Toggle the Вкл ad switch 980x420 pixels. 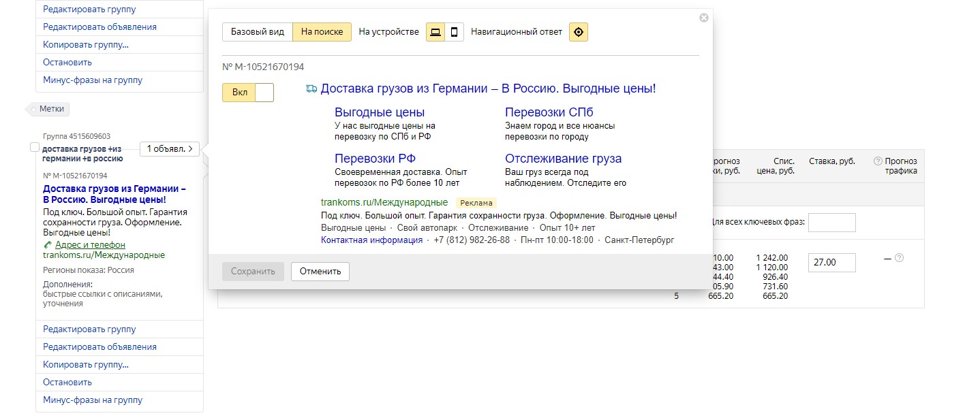248,93
